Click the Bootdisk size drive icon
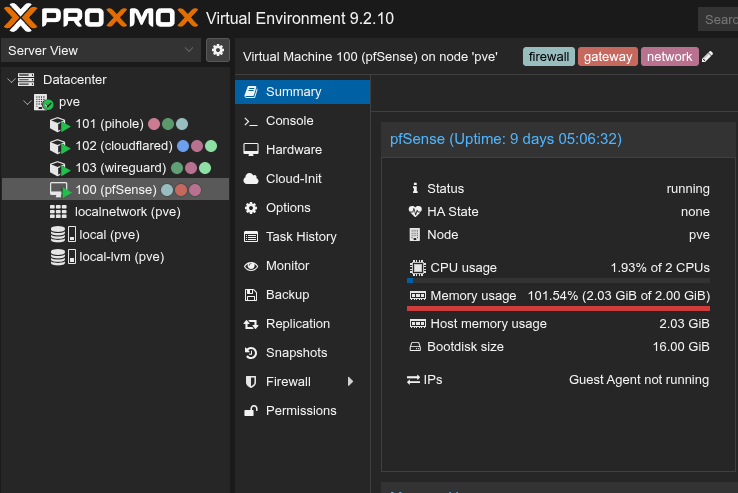The width and height of the screenshot is (738, 493). click(x=415, y=347)
